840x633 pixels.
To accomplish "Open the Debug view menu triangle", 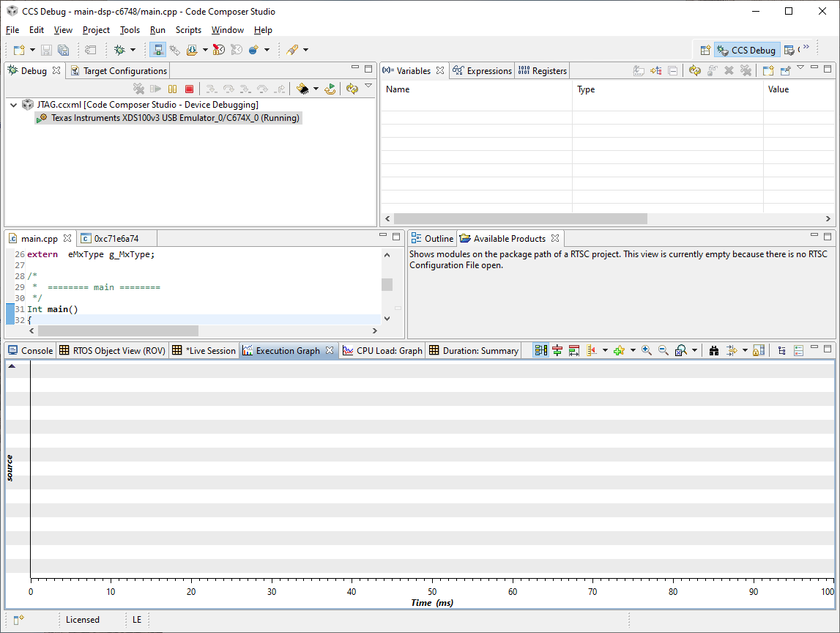I will [x=368, y=86].
